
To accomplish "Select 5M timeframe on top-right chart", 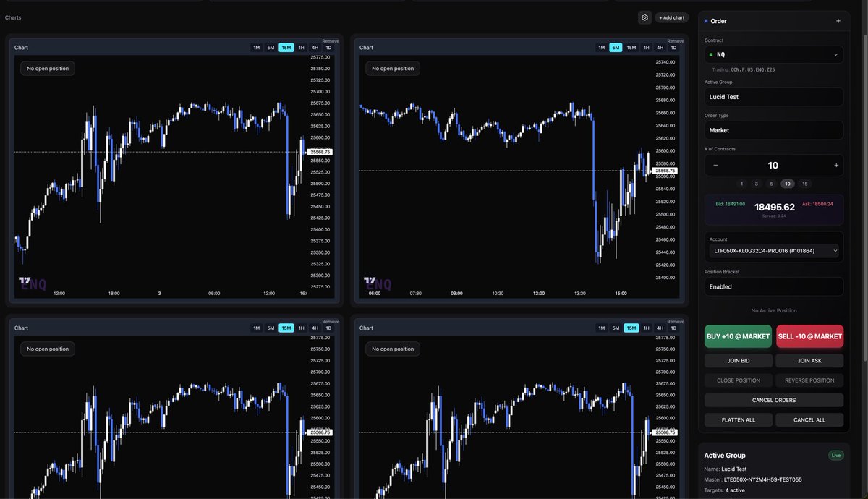I will (x=616, y=48).
